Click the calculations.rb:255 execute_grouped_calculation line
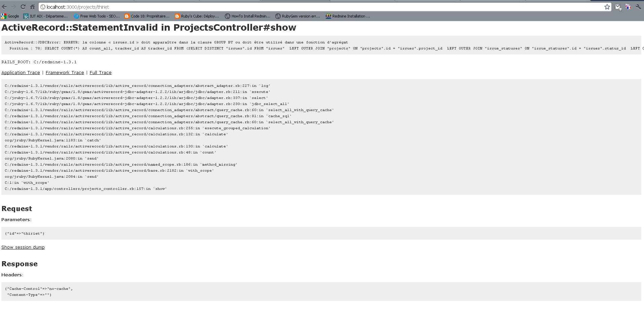Screen dimensions: 644x312 [137, 128]
